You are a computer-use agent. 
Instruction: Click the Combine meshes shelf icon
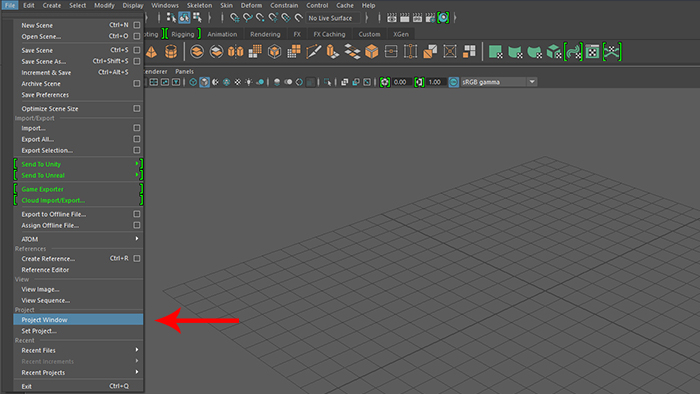pos(197,52)
